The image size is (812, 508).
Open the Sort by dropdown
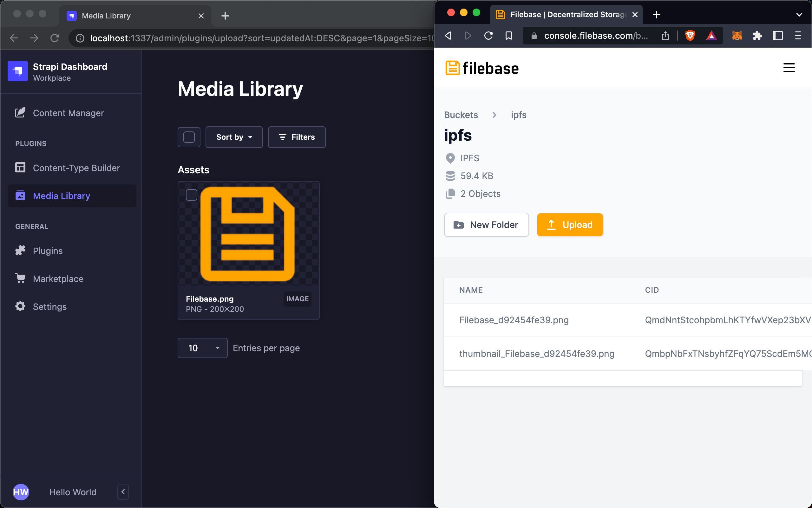click(x=234, y=137)
